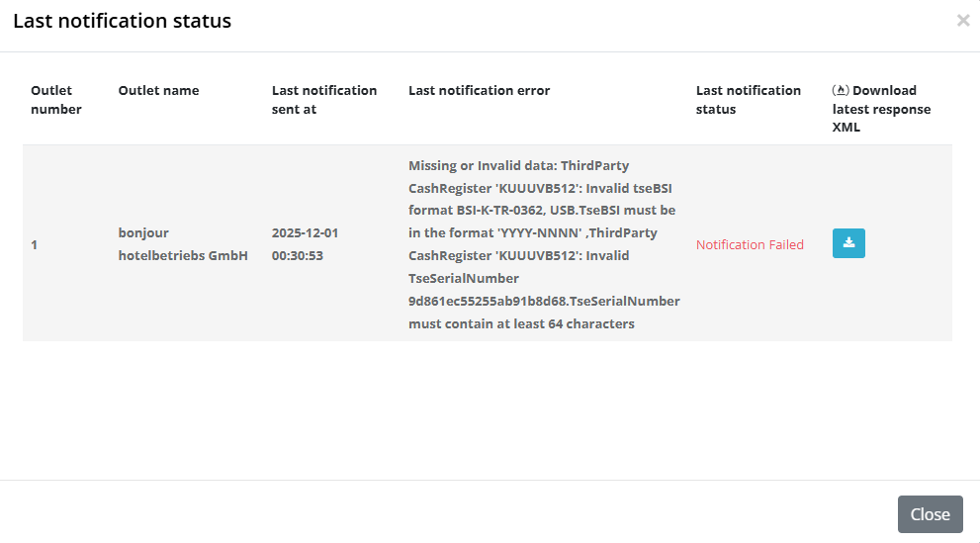Click the blue download XML button

pos(848,243)
